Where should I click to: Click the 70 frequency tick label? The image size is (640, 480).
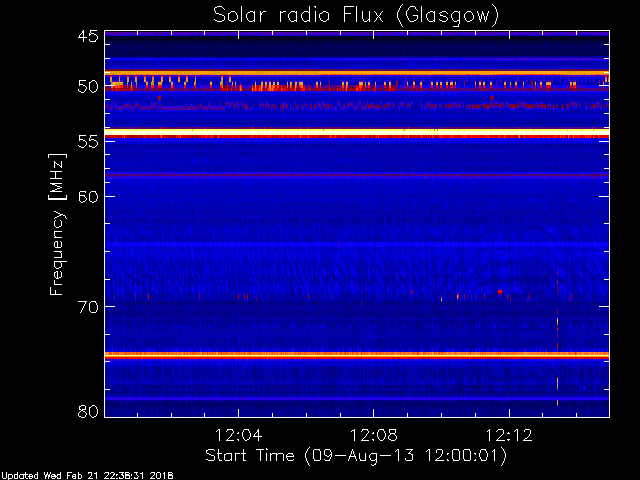(x=87, y=307)
